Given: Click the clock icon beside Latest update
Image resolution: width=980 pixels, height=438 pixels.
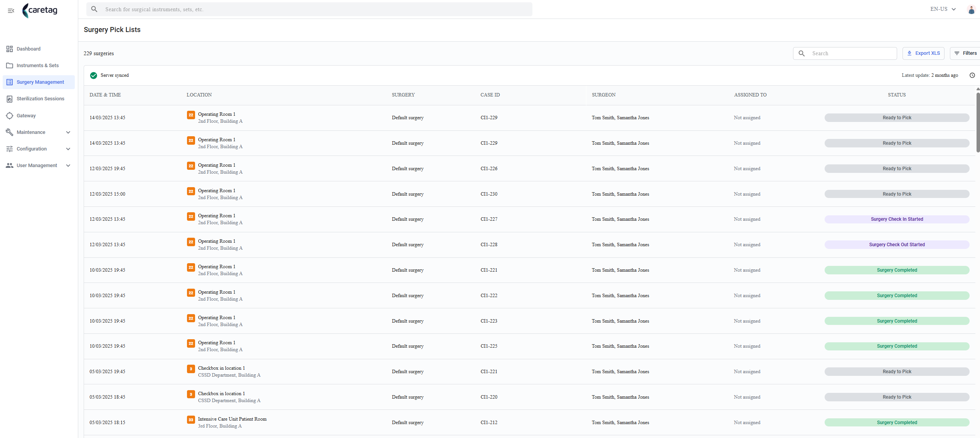Looking at the screenshot, I should pyautogui.click(x=972, y=75).
